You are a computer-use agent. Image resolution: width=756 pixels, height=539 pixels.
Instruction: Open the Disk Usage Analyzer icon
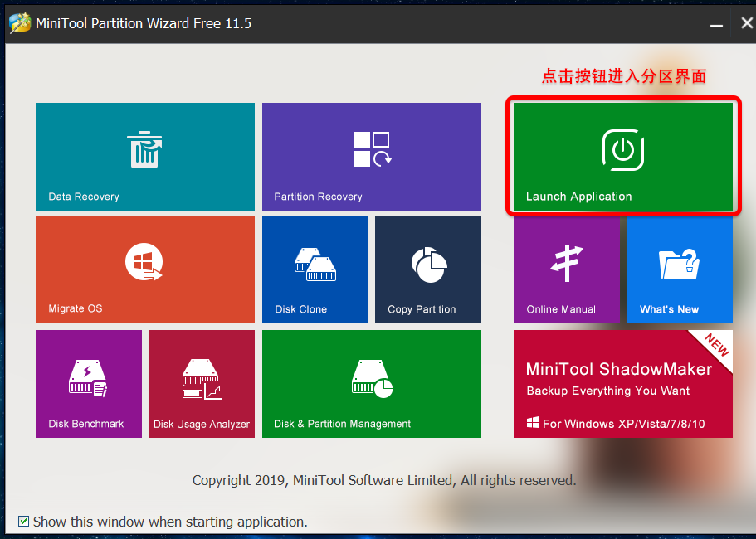click(201, 379)
